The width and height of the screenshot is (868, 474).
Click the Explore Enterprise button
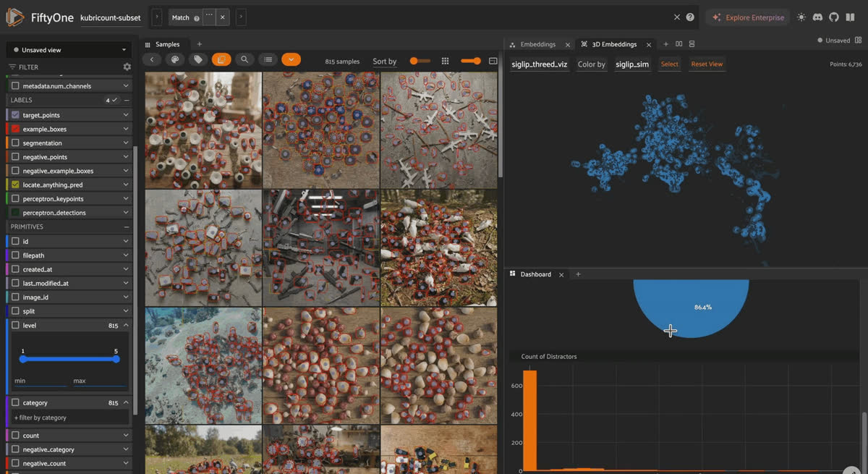click(748, 17)
